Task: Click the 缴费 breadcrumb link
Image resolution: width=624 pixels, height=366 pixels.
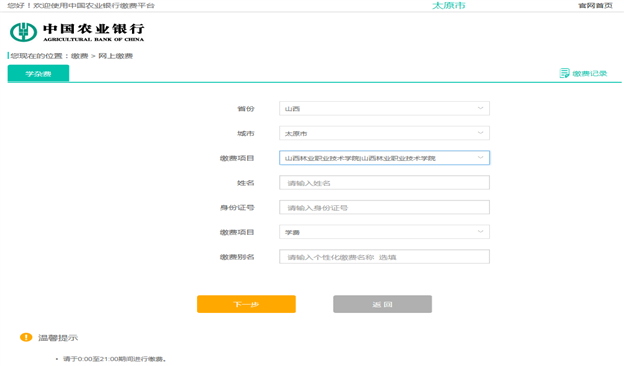Action: [80, 56]
